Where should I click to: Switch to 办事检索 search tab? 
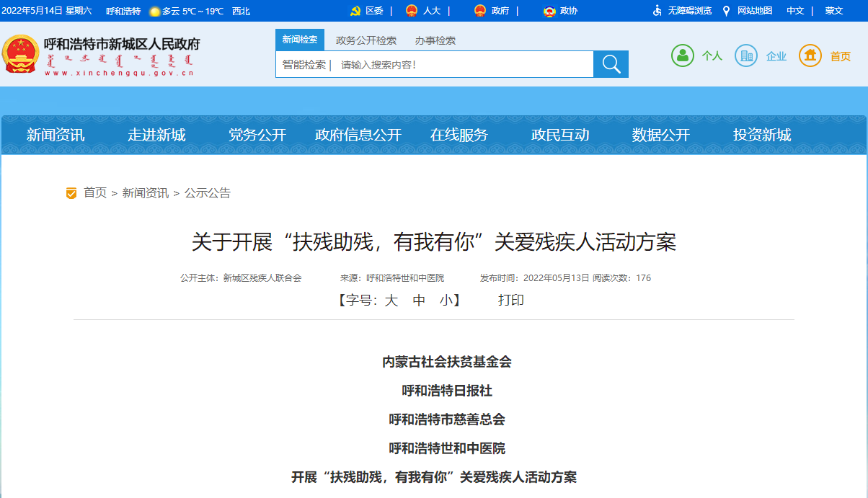(x=435, y=40)
